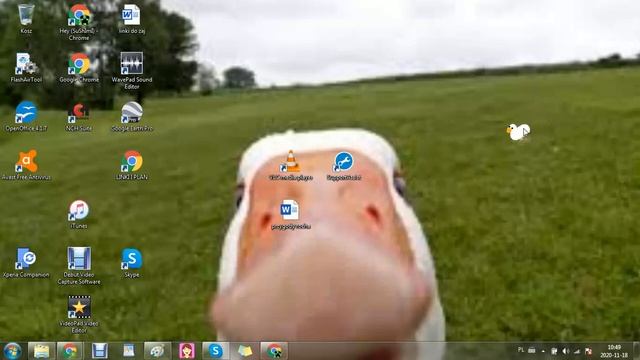Viewport: 640px width, 360px height.
Task: Select the Xperia Companion desktop shortcut
Action: (x=26, y=262)
